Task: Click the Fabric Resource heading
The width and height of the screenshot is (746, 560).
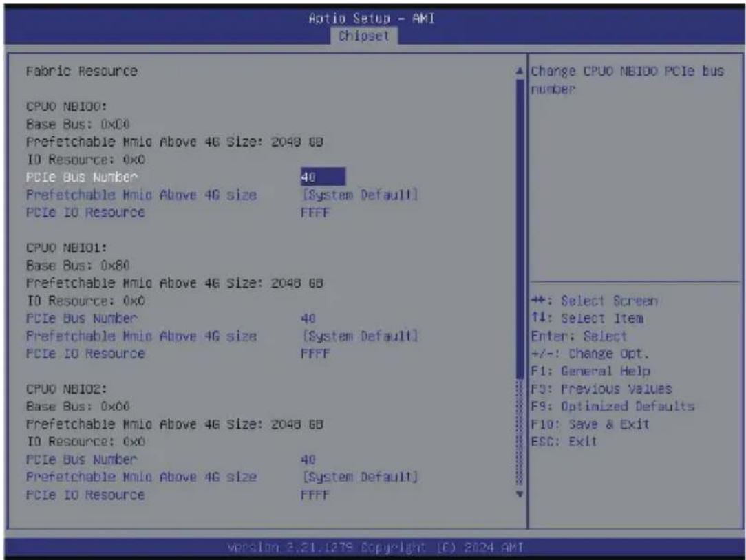Action: tap(81, 72)
